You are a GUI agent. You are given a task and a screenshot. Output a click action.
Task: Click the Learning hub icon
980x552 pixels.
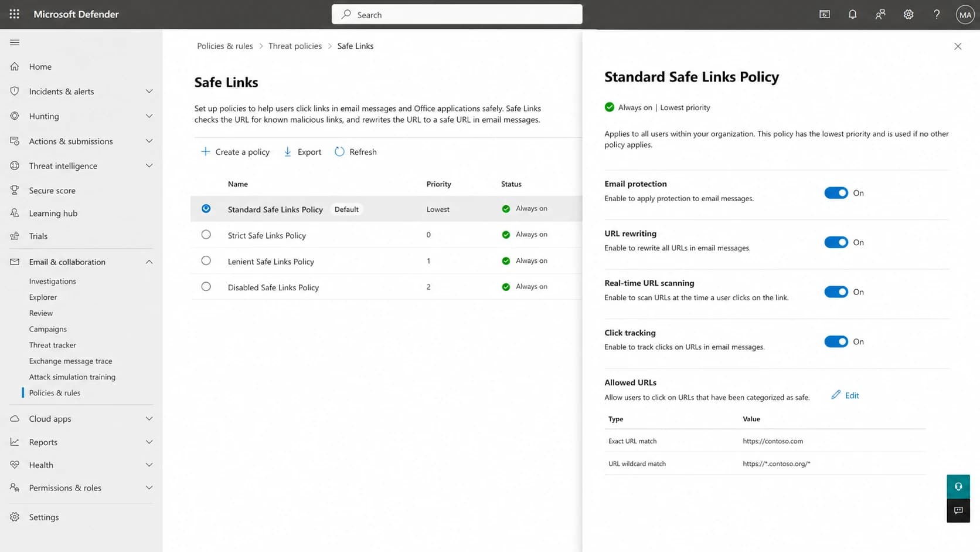tap(15, 213)
